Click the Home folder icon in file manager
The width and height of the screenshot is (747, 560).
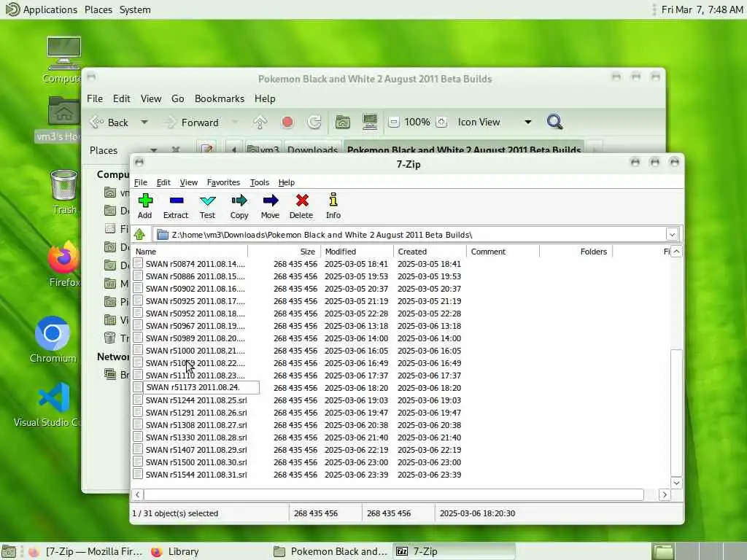[x=343, y=122]
